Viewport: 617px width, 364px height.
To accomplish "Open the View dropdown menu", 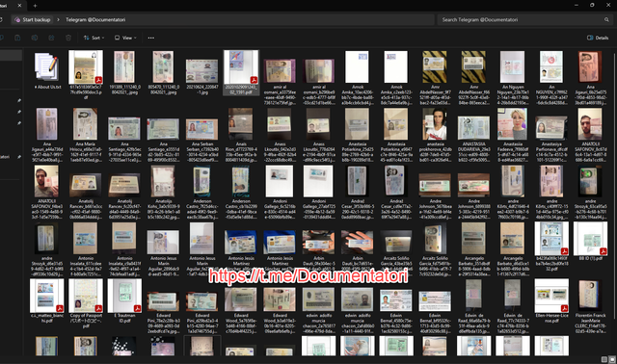I will tap(125, 38).
